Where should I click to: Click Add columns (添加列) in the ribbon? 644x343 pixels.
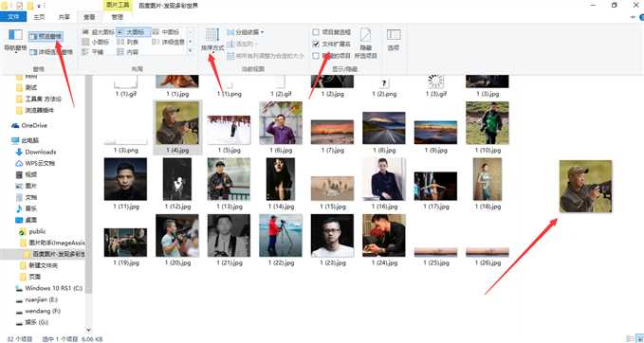point(242,44)
